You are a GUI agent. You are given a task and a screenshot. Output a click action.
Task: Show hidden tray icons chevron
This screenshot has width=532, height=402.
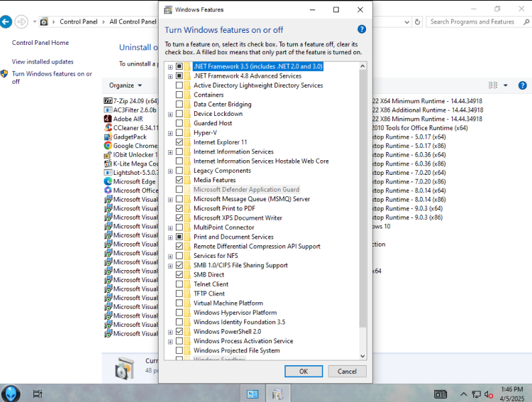click(464, 394)
